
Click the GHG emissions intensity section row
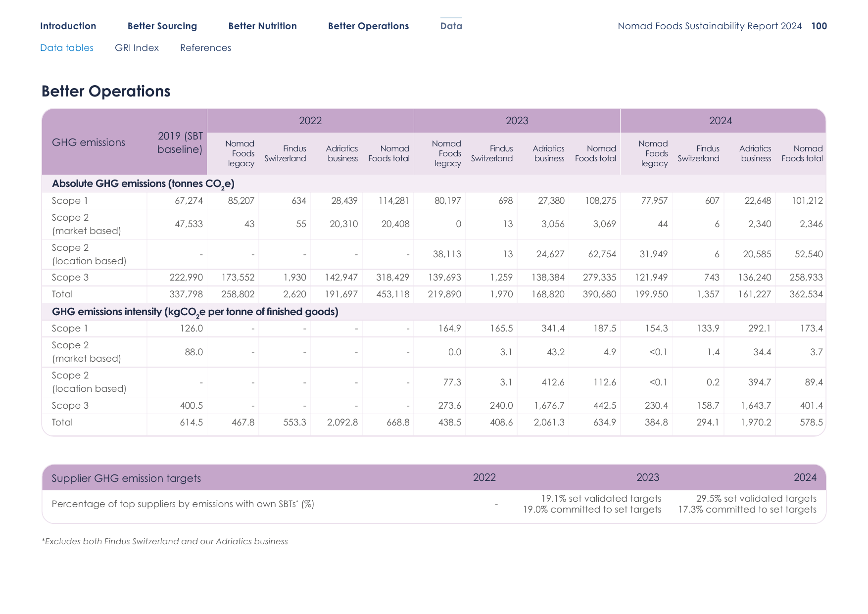(434, 312)
